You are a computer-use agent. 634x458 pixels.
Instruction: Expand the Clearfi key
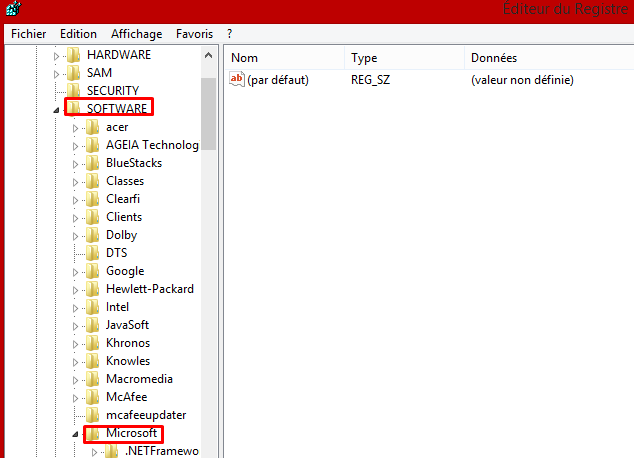click(x=75, y=200)
